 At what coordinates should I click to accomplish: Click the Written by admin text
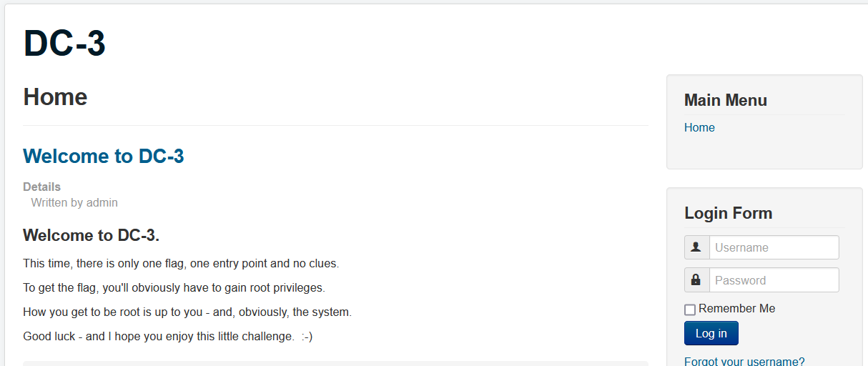[74, 202]
